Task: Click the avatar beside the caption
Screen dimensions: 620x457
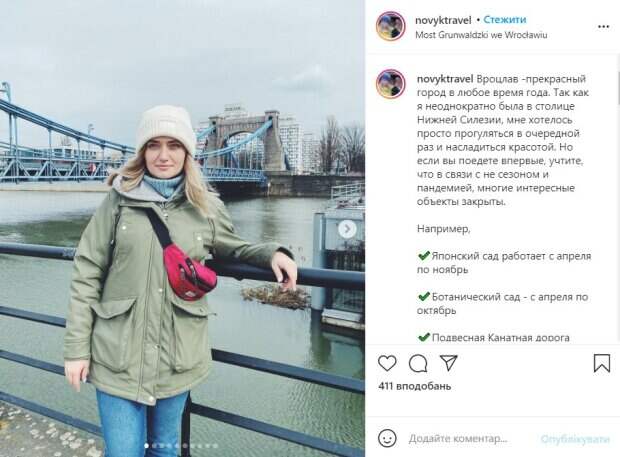Action: click(390, 84)
